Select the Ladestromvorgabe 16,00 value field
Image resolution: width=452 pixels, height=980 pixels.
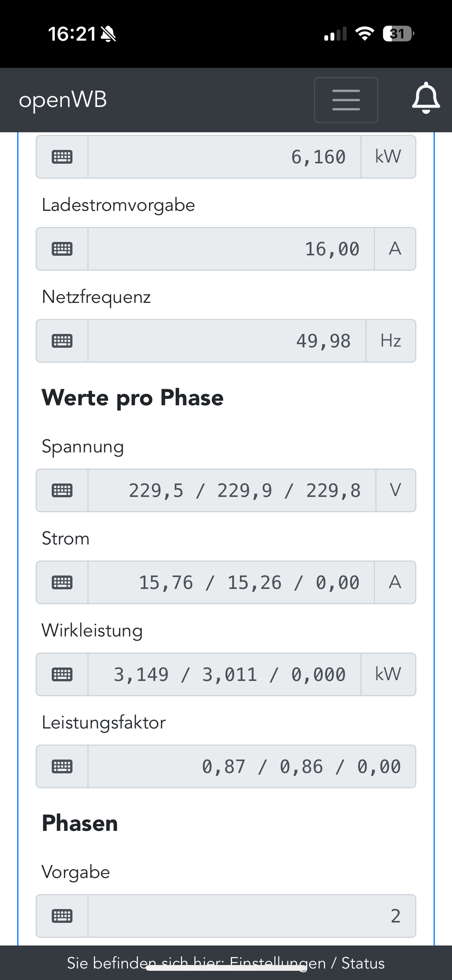point(231,249)
